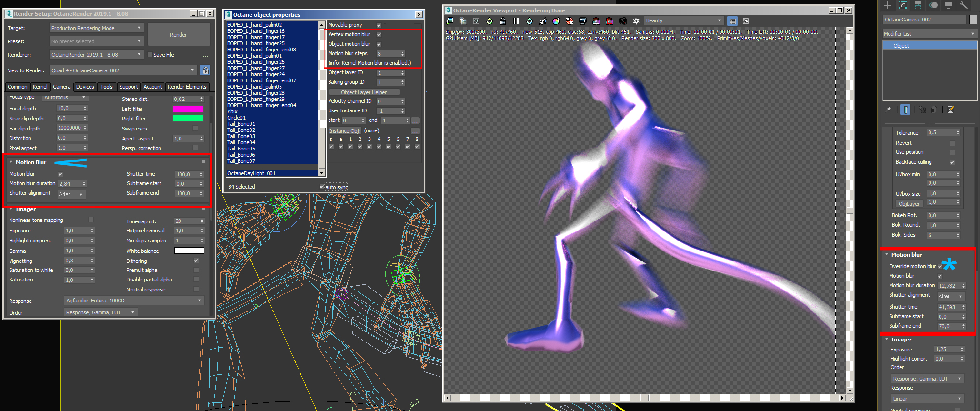
Task: Enable Nonlinear tone mapping checkbox
Action: click(x=91, y=220)
